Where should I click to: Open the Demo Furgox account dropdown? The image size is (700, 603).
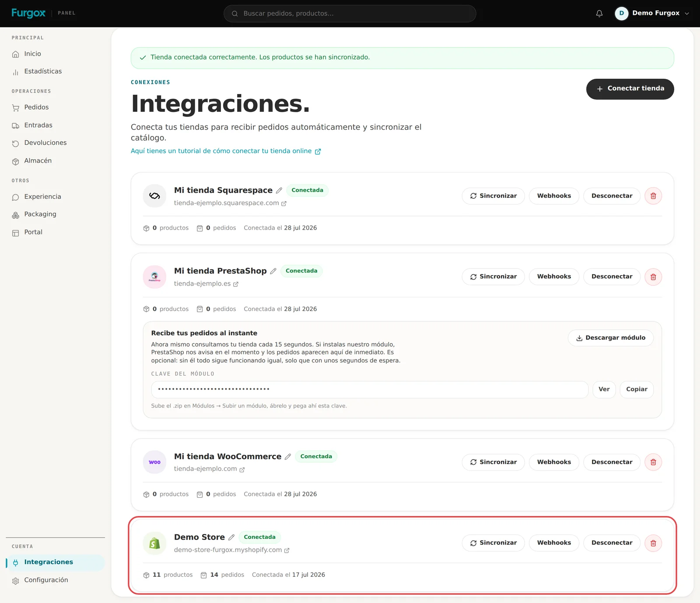tap(652, 14)
